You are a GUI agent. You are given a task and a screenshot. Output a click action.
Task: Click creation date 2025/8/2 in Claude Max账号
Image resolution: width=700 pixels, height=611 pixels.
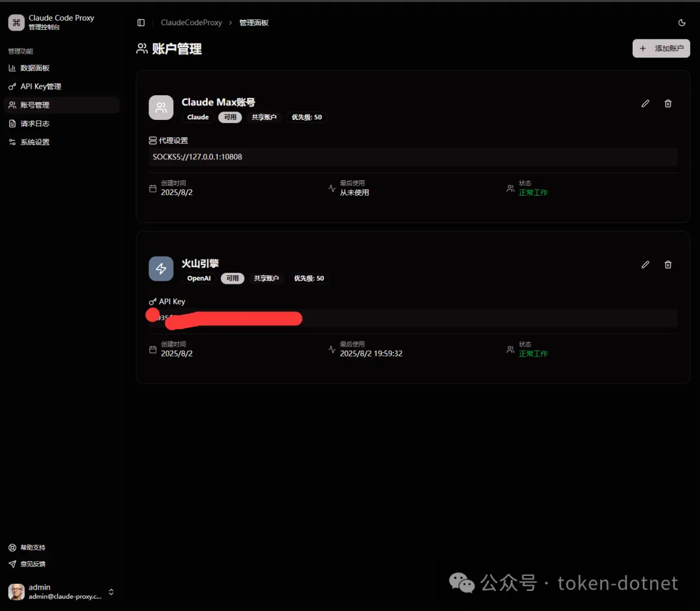[177, 192]
